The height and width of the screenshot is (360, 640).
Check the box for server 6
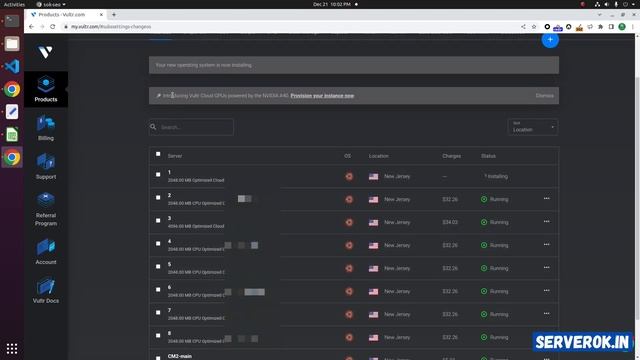pyautogui.click(x=158, y=289)
